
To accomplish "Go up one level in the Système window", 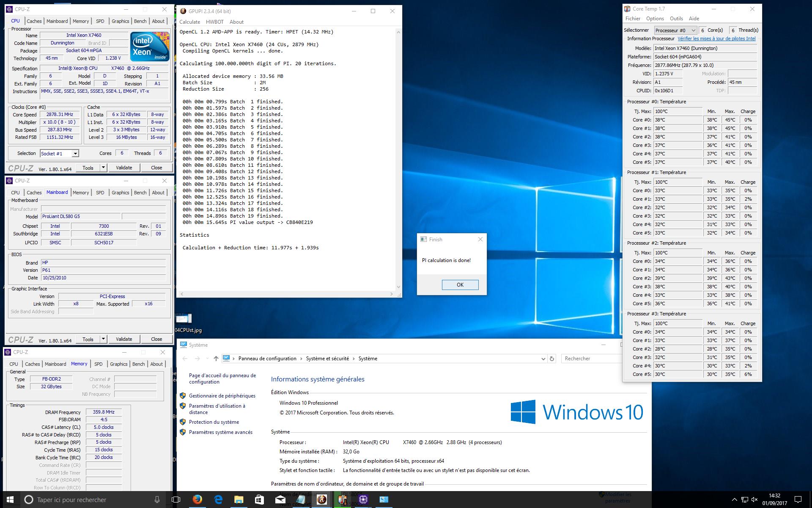I will click(x=216, y=359).
